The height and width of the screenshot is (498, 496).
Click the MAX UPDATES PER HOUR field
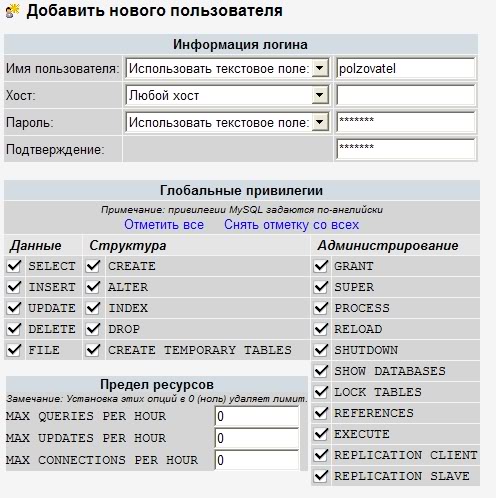click(257, 438)
